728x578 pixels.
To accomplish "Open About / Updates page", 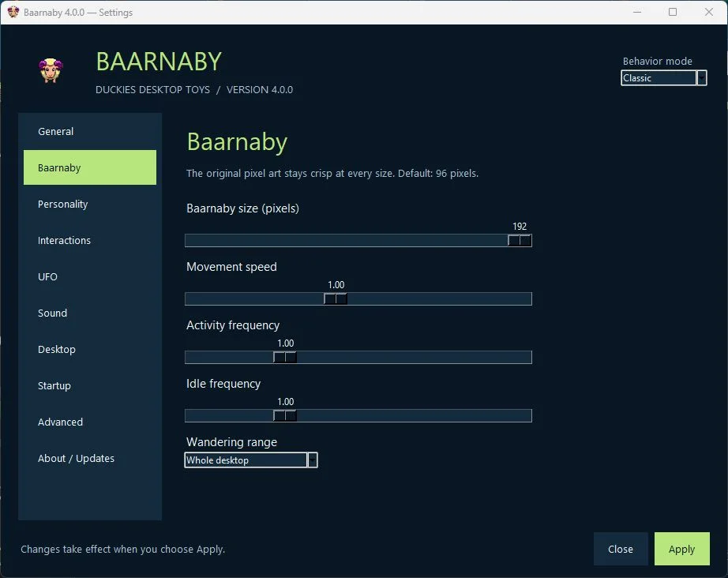I will click(x=89, y=458).
